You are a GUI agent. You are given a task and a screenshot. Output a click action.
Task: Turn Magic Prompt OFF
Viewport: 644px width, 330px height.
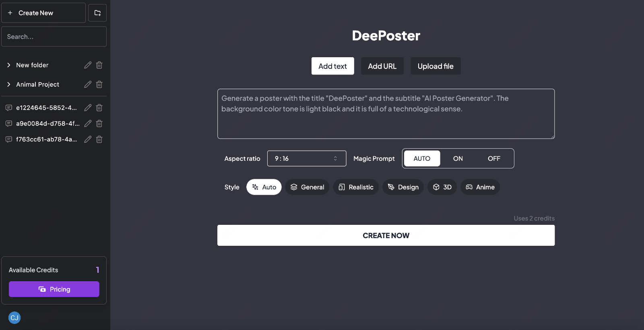[494, 158]
